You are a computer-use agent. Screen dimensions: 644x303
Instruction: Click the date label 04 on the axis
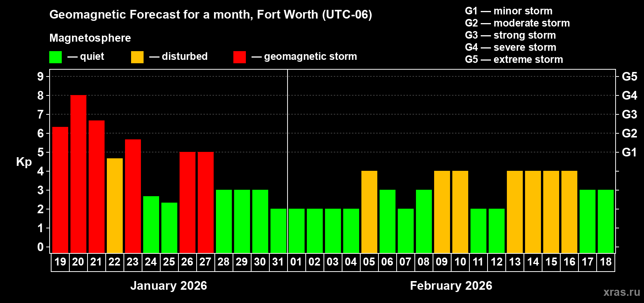coord(351,262)
